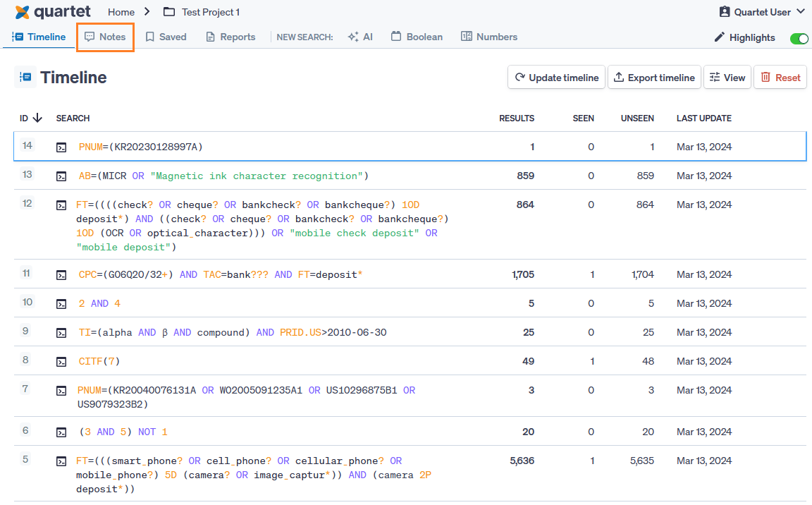Switch to the Notes tab
This screenshot has height=505, width=812.
pyautogui.click(x=105, y=37)
